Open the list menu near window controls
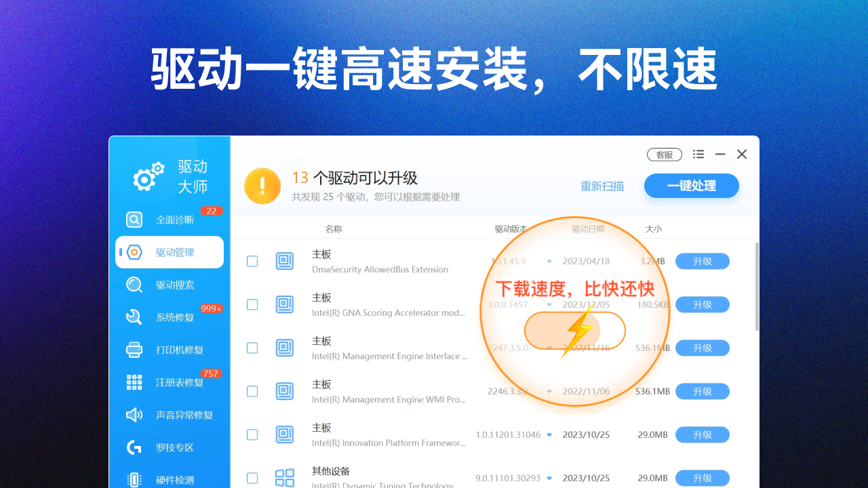The width and height of the screenshot is (868, 488). (x=698, y=154)
